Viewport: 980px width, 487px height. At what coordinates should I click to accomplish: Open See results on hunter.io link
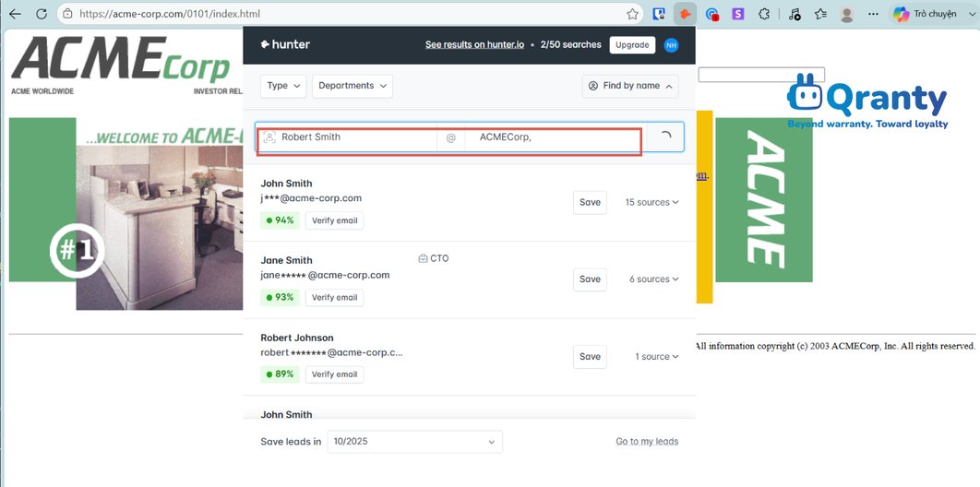point(474,45)
